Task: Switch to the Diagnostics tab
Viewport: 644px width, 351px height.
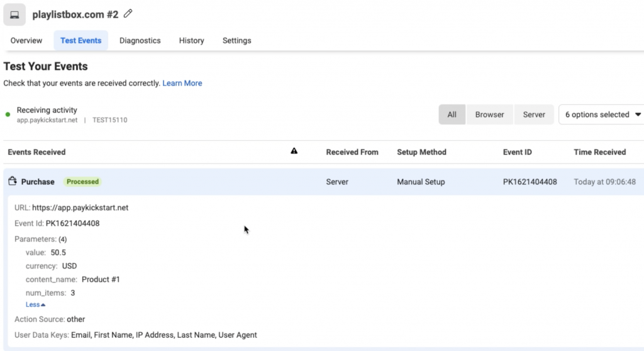Action: tap(140, 41)
